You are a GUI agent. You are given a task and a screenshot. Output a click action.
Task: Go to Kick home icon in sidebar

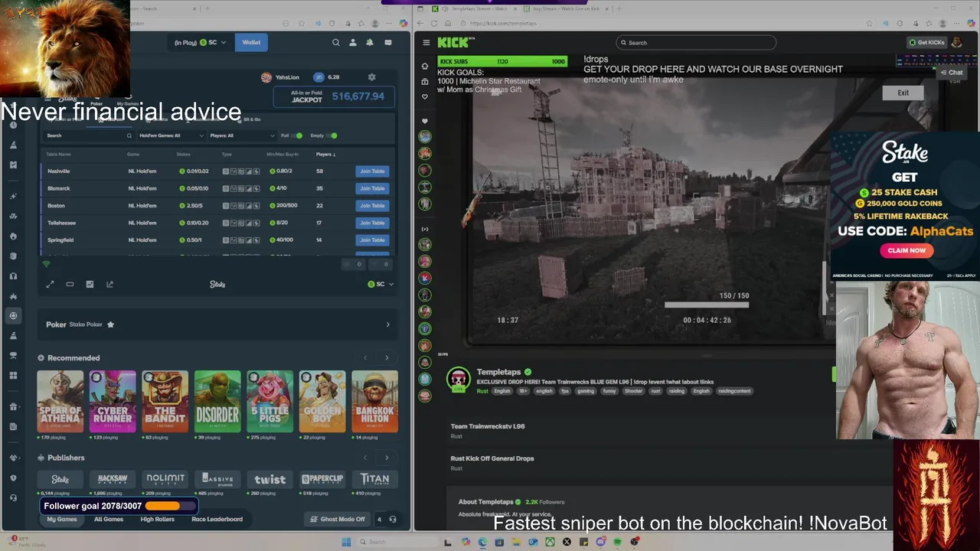click(425, 66)
